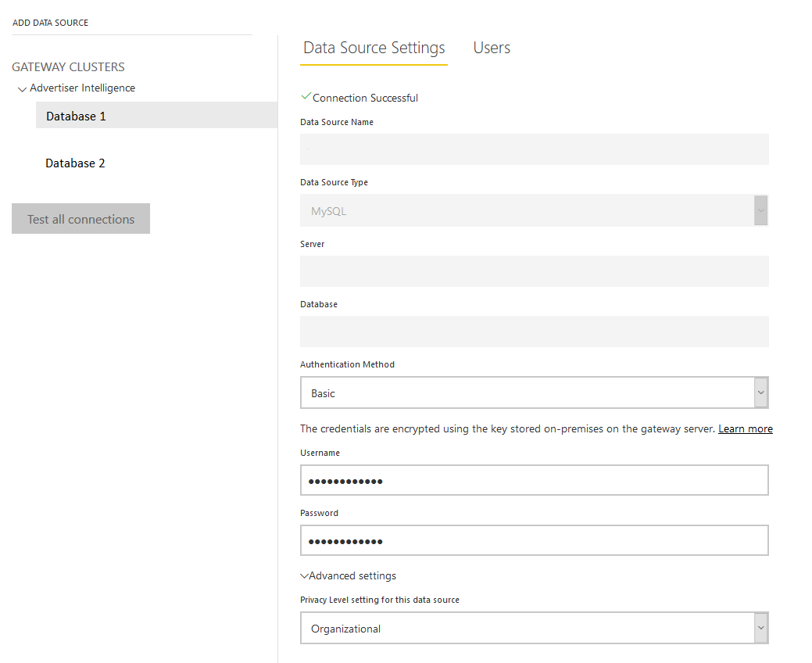
Task: Follow the Learn more link
Action: click(x=746, y=429)
